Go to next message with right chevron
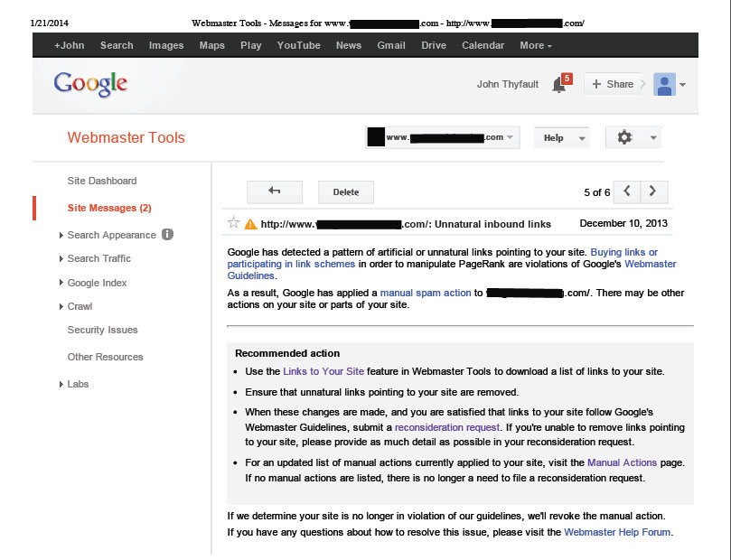The width and height of the screenshot is (731, 560). pyautogui.click(x=653, y=191)
